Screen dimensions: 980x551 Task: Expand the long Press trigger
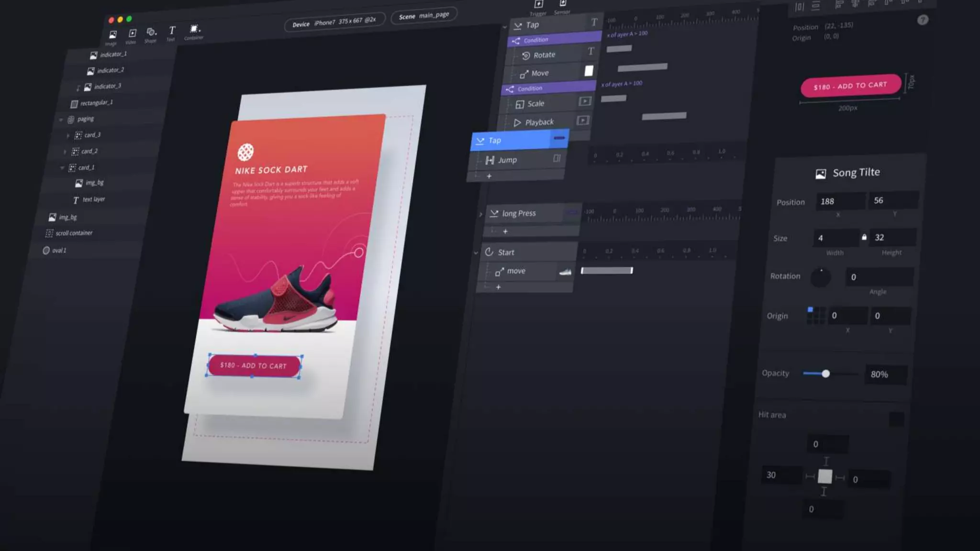point(480,214)
